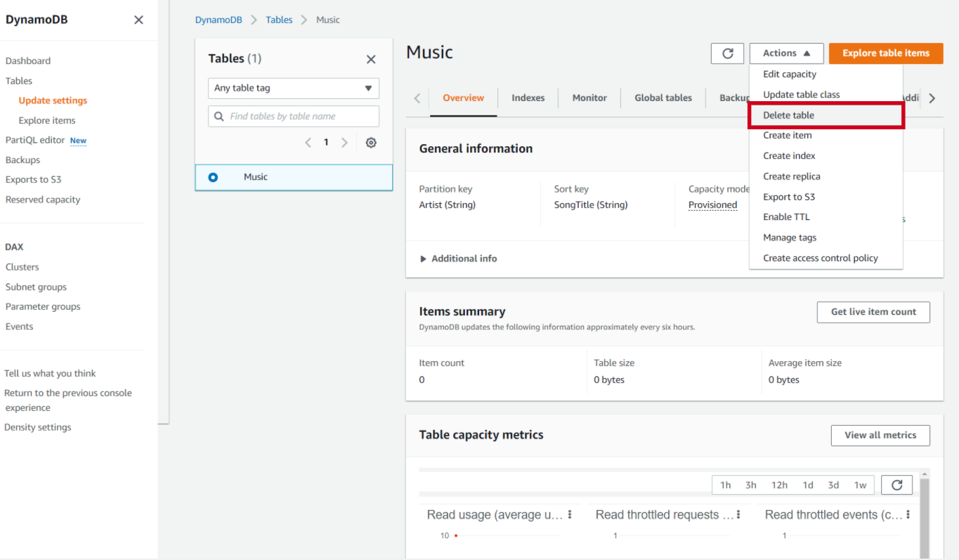
Task: Click Tell us what you think
Action: [50, 373]
